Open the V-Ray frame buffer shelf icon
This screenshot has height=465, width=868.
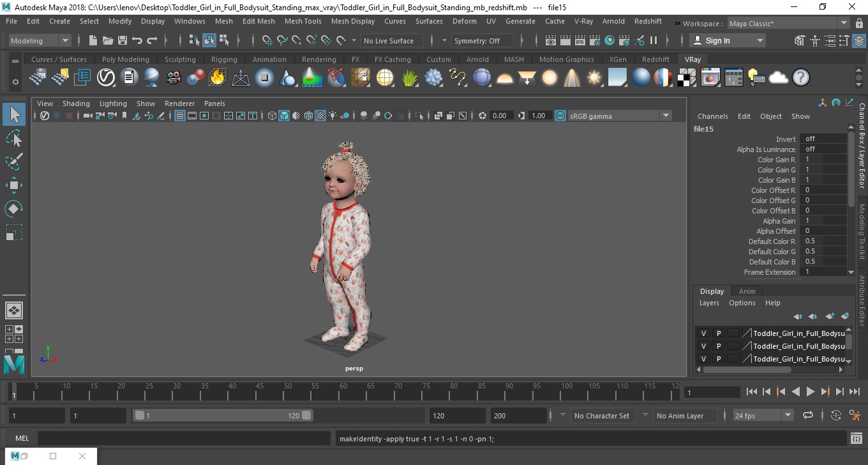point(710,78)
